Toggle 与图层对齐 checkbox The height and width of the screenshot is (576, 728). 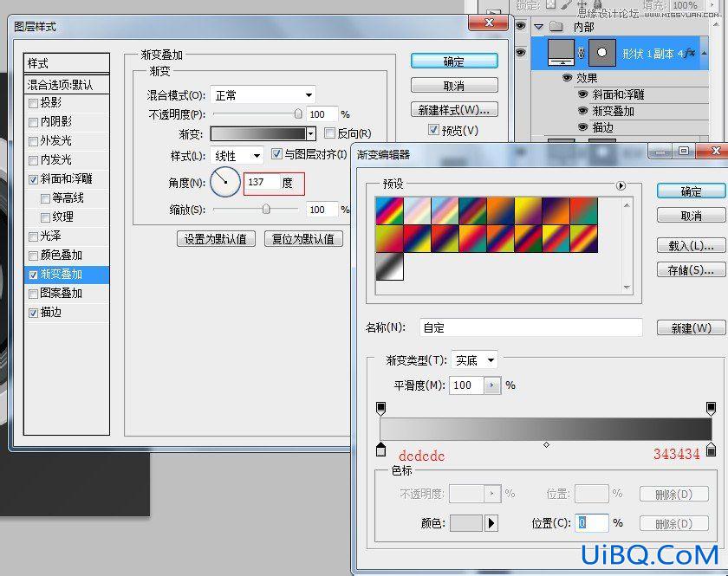pyautogui.click(x=276, y=153)
